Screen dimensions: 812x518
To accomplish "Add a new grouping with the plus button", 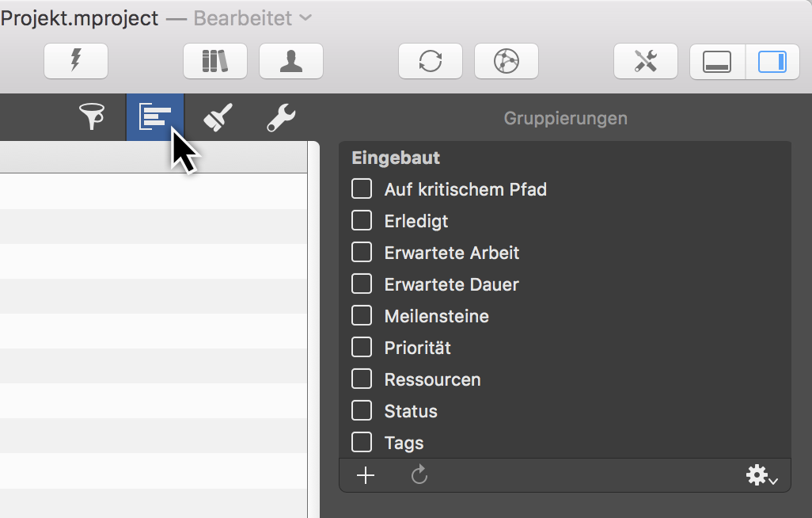I will (x=365, y=475).
